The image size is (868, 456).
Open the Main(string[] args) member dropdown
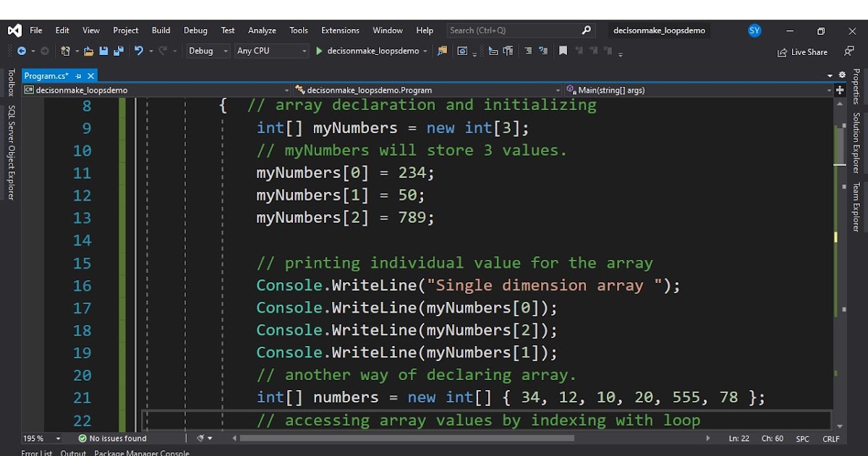694,90
